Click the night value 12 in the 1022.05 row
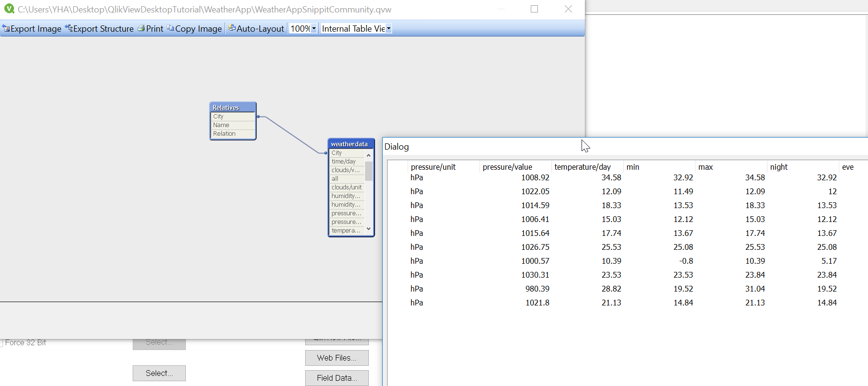 click(833, 191)
